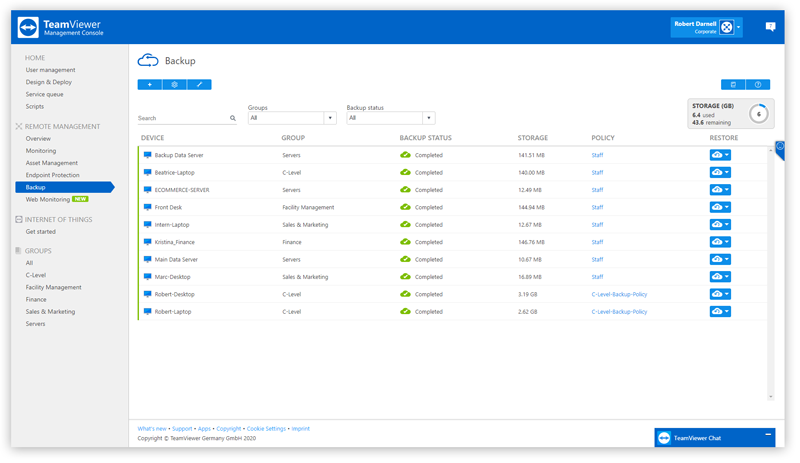The image size is (800, 463).
Task: Open Service queue page
Action: coord(44,94)
